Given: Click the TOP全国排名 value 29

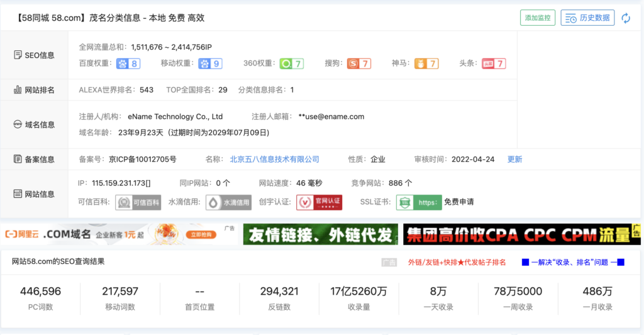Looking at the screenshot, I should click(223, 89).
